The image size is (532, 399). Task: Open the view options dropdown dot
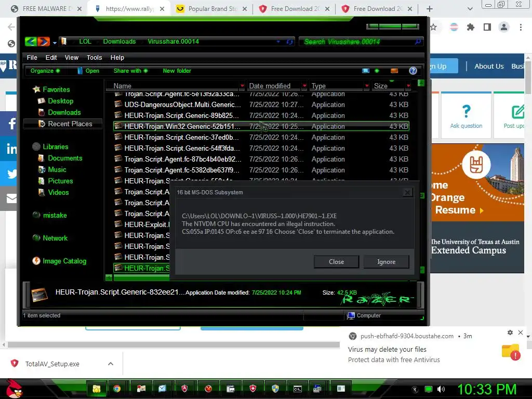click(377, 71)
